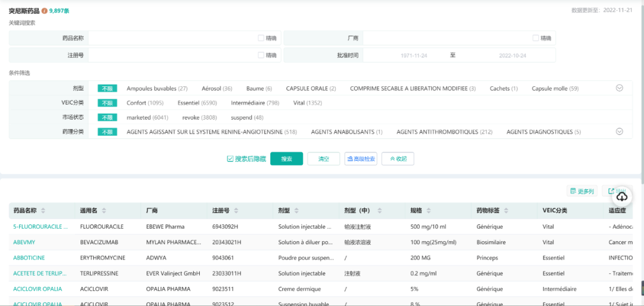644x306 pixels.
Task: Sort table by 药物标签 column arrows
Action: click(513, 211)
